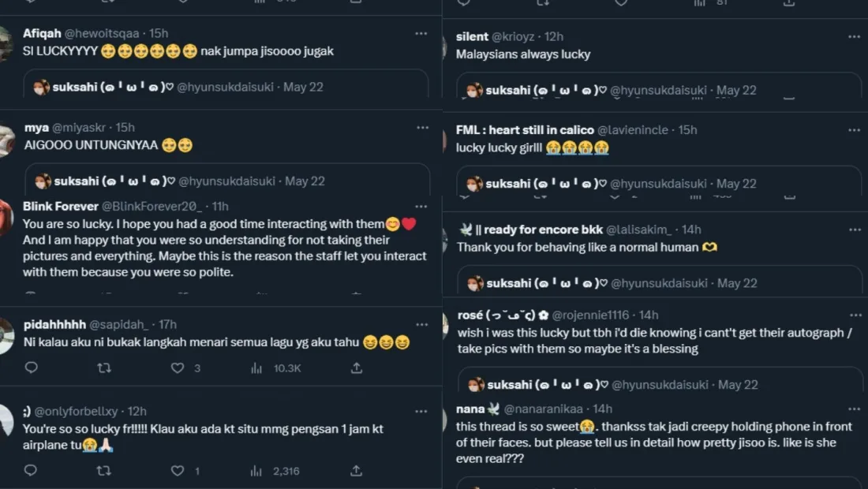Click pidahhhhh's profile avatar

tap(6, 337)
